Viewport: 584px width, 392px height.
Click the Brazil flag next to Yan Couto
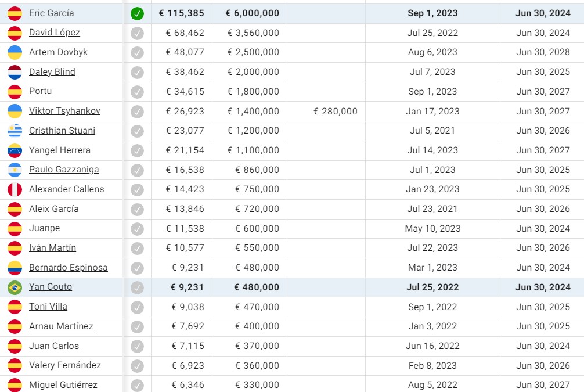[x=15, y=287]
